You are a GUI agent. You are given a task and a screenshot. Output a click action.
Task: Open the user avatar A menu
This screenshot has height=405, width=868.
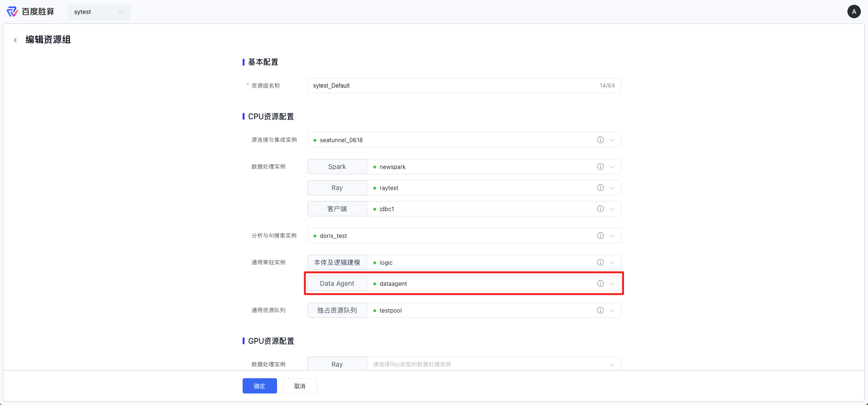pos(854,11)
